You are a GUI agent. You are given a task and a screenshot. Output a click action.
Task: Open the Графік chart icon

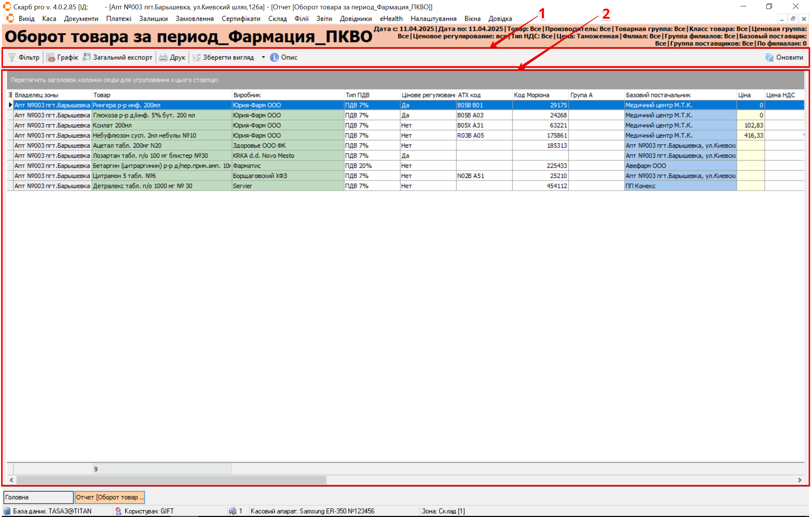pos(50,57)
